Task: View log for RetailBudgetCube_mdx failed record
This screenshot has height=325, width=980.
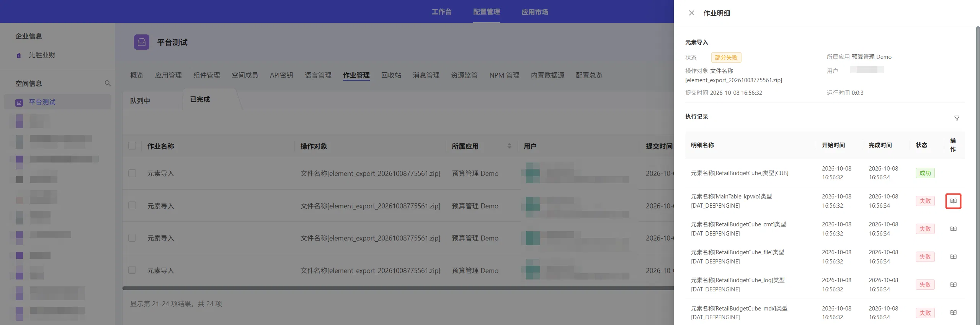Action: [953, 313]
